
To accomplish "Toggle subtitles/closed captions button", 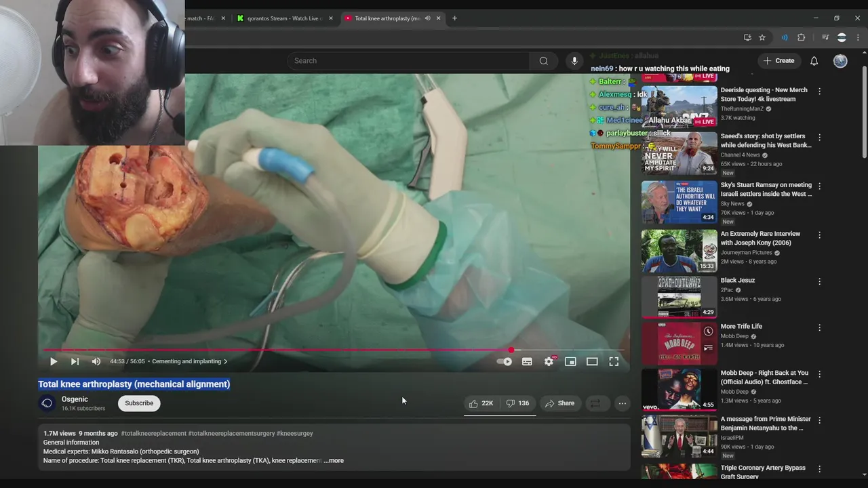I will [x=527, y=362].
